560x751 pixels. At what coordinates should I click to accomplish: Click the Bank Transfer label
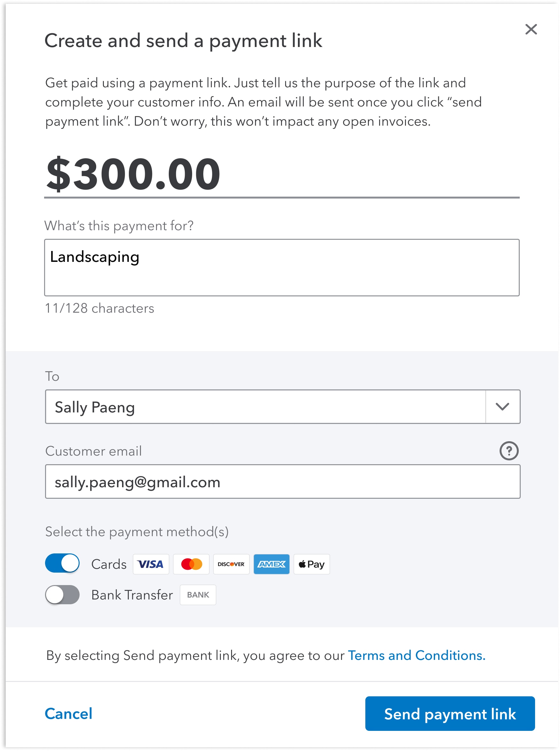pos(132,595)
